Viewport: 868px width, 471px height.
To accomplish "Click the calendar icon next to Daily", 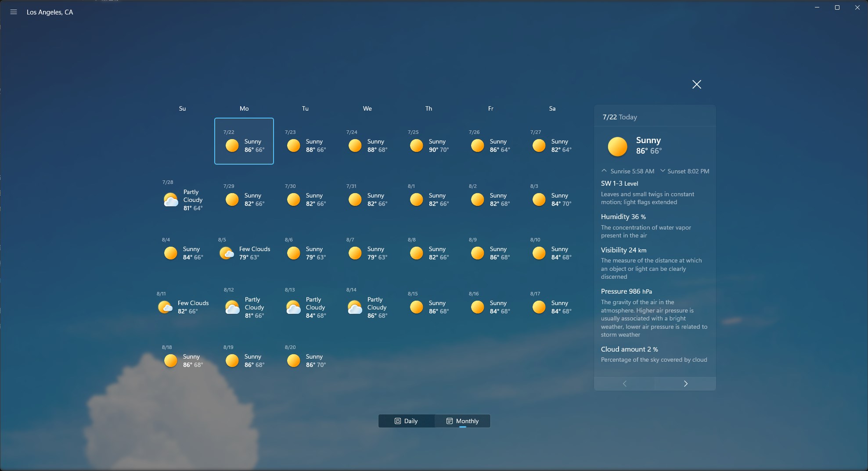I will pos(397,421).
